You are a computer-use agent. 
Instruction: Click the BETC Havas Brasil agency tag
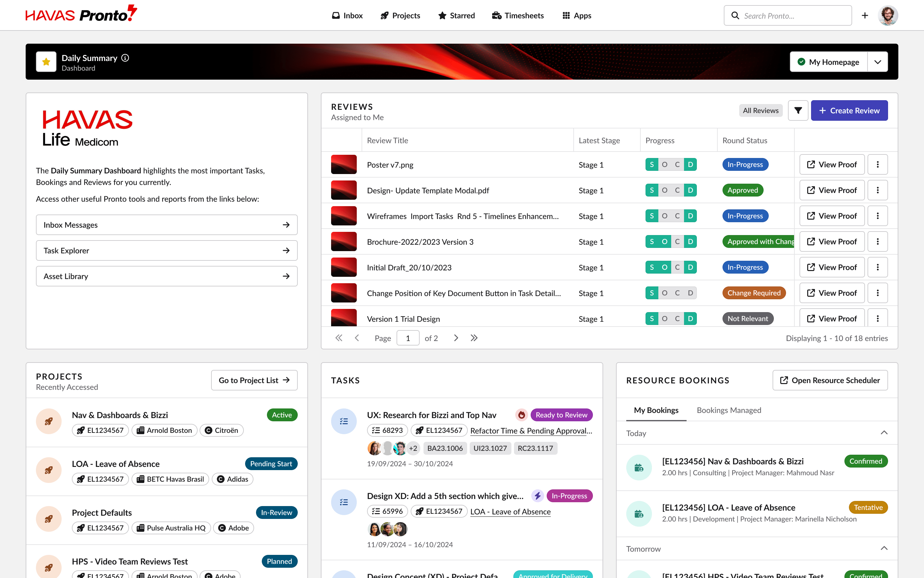click(x=170, y=479)
